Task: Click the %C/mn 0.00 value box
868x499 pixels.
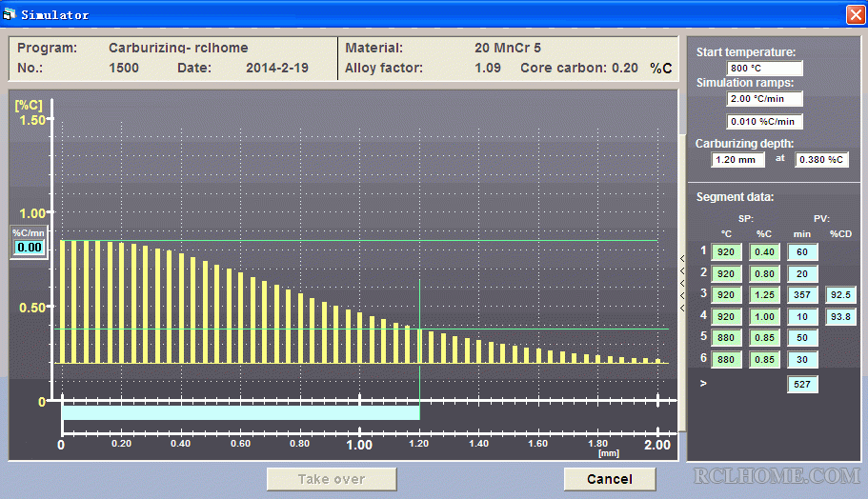Action: click(x=30, y=248)
